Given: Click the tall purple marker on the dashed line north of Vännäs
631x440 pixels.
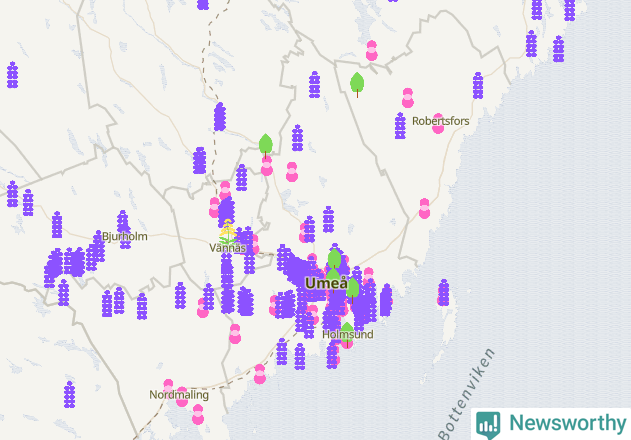Looking at the screenshot, I should [x=220, y=117].
